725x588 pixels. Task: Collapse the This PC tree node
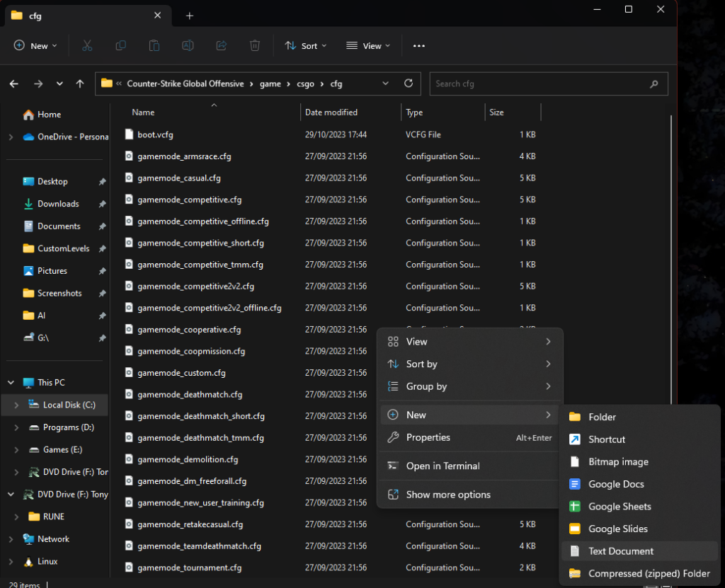(11, 383)
